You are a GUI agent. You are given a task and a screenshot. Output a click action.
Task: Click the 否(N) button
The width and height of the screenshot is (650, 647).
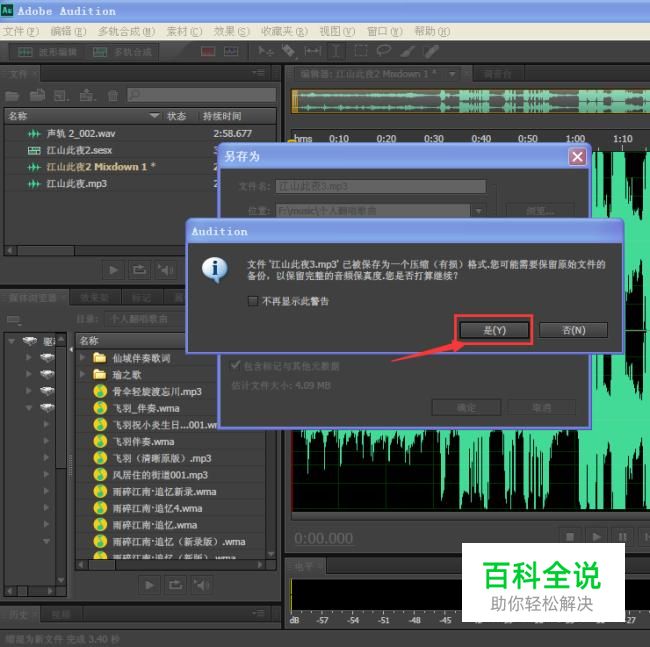573,330
